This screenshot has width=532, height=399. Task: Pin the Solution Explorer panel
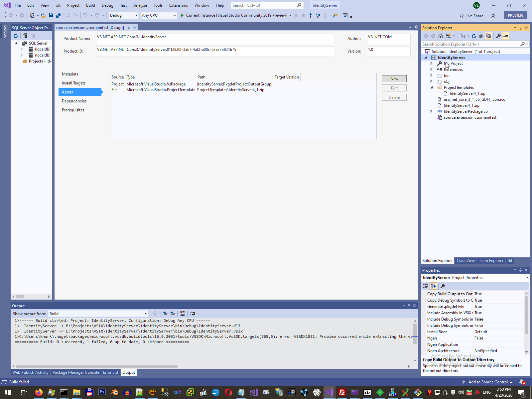(520, 28)
